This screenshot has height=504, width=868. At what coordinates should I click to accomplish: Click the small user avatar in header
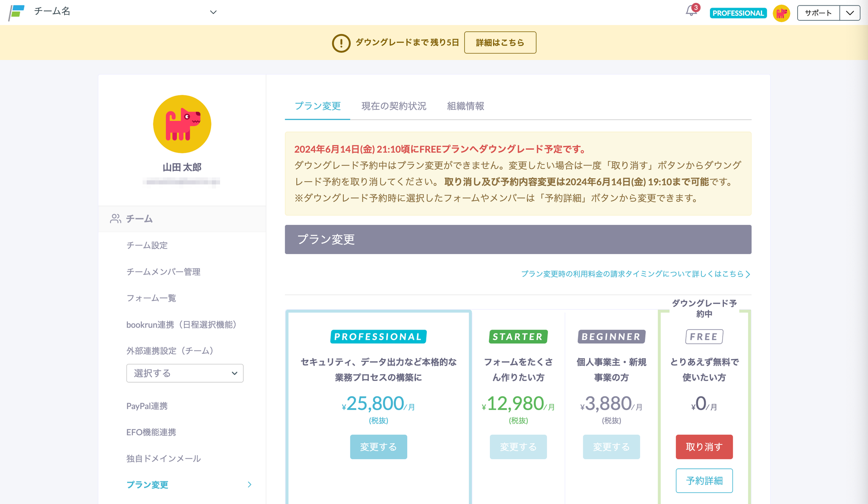(781, 13)
